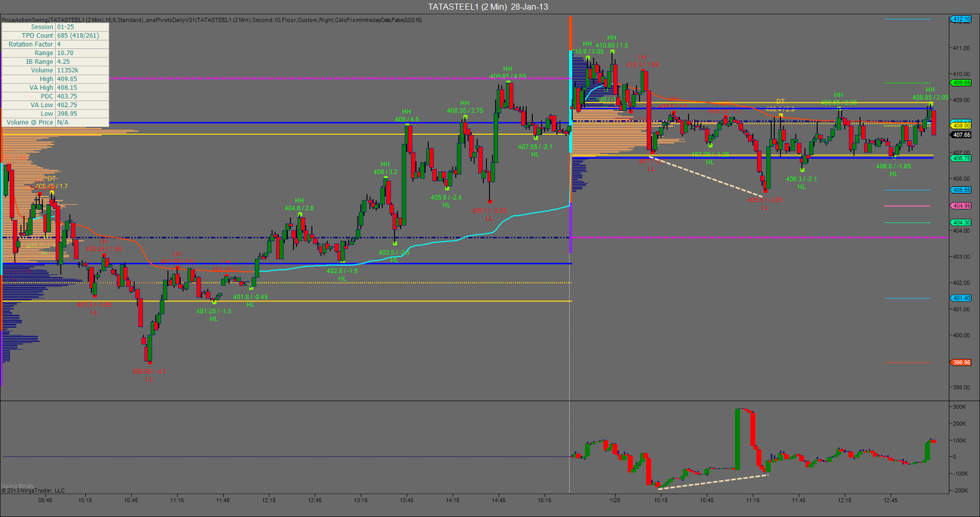Click the 1/28 date label on time axis
The width and height of the screenshot is (980, 517).
[x=615, y=500]
